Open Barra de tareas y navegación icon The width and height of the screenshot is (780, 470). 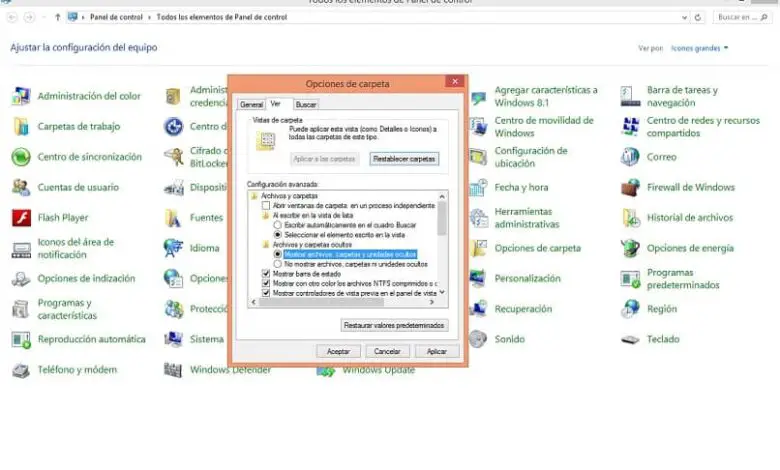coord(630,96)
